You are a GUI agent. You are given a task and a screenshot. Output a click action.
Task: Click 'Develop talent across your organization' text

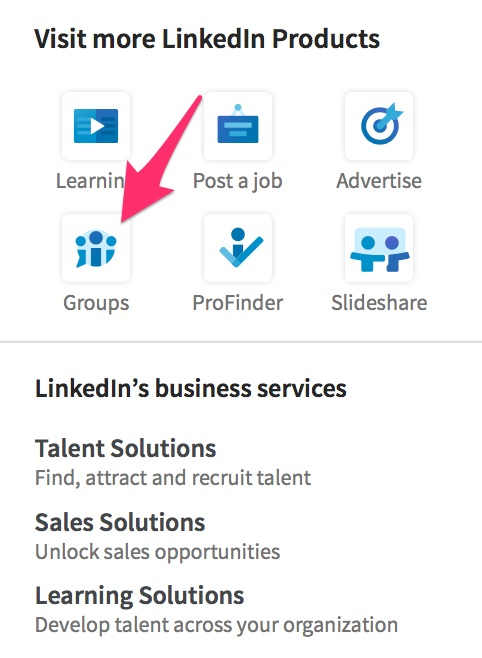[x=216, y=625]
